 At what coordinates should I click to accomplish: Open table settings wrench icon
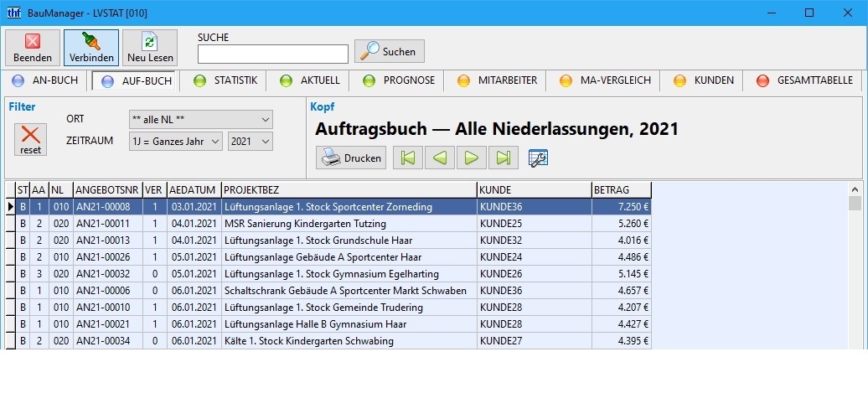pos(538,158)
